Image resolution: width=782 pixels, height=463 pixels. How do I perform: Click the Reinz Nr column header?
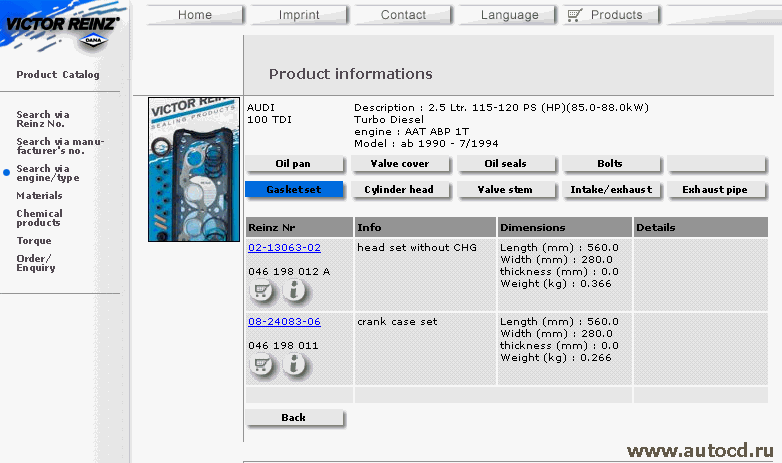299,227
